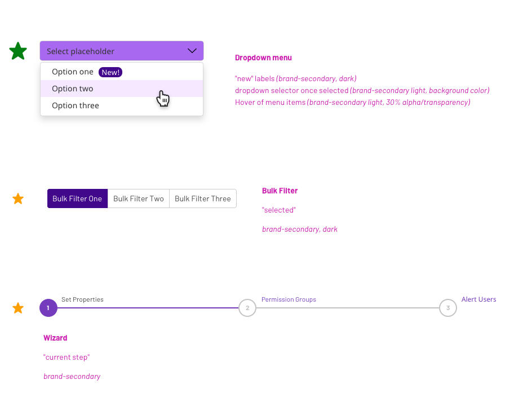Go to wizard step 3 circle
Image resolution: width=532 pixels, height=406 pixels.
point(448,308)
